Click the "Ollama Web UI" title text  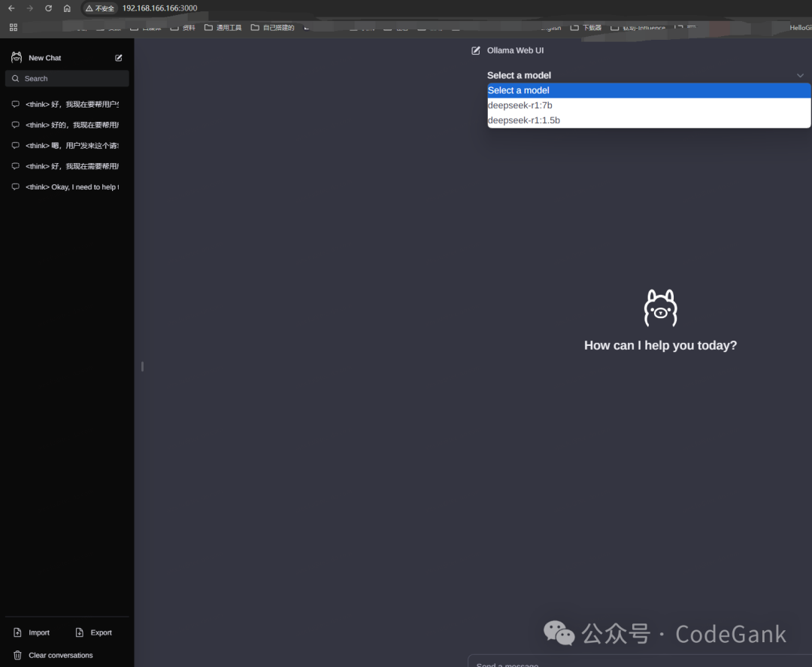tap(515, 50)
